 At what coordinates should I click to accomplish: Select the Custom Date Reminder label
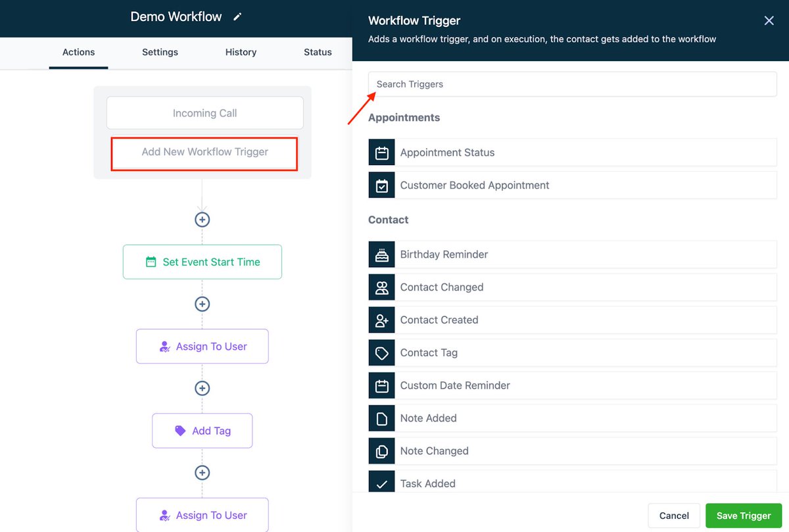click(455, 385)
